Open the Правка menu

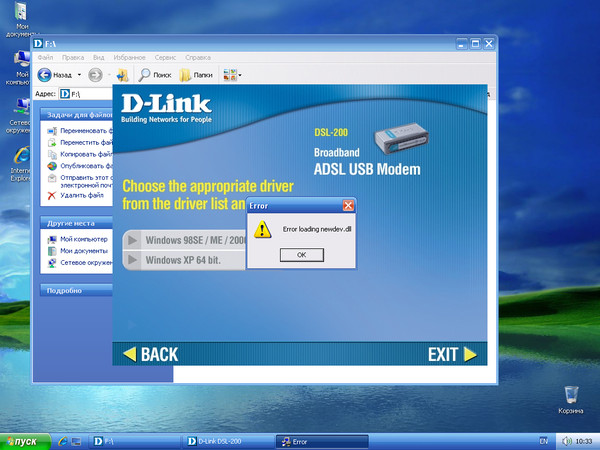[73, 57]
